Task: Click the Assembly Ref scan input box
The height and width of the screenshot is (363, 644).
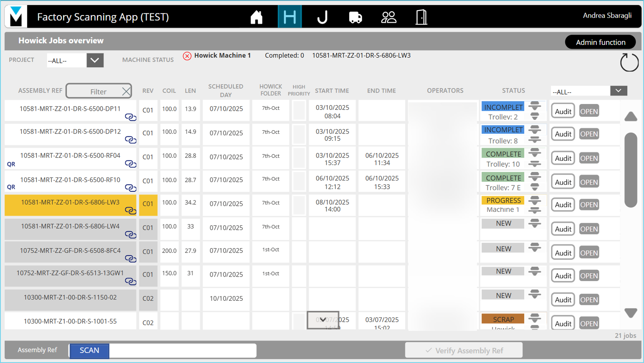Action: [x=183, y=350]
